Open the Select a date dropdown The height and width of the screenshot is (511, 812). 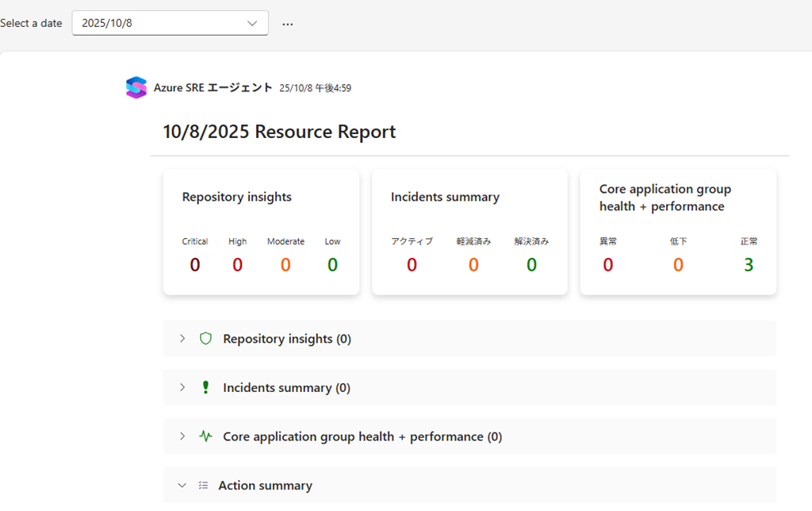coord(170,23)
